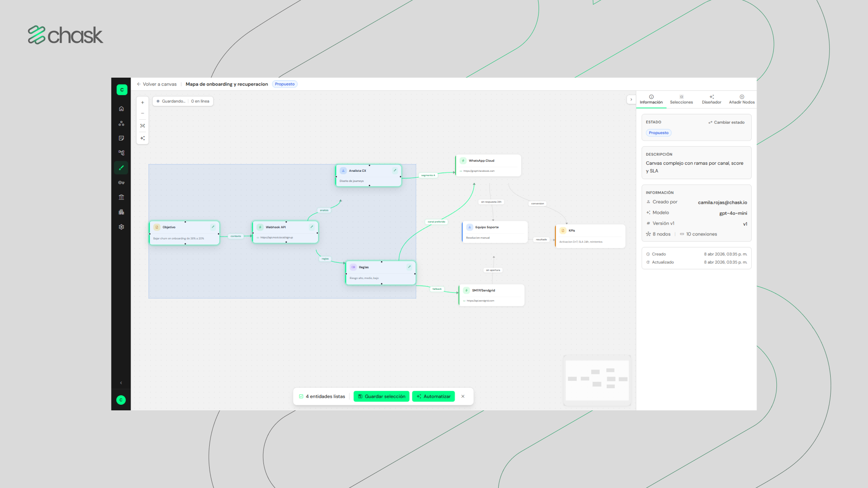Click the Guardar selección button

click(x=381, y=396)
